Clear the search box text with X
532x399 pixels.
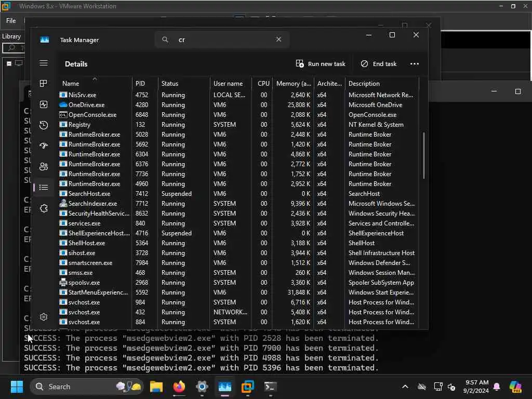278,39
